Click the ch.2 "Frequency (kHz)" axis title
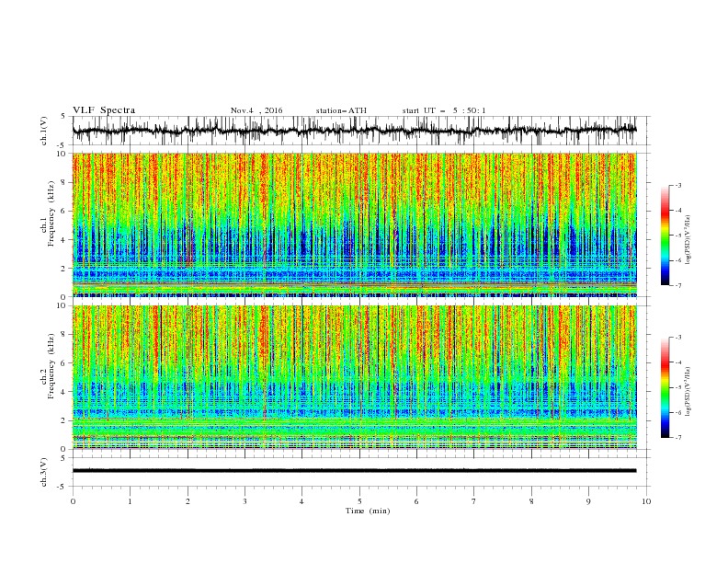 tap(51, 366)
